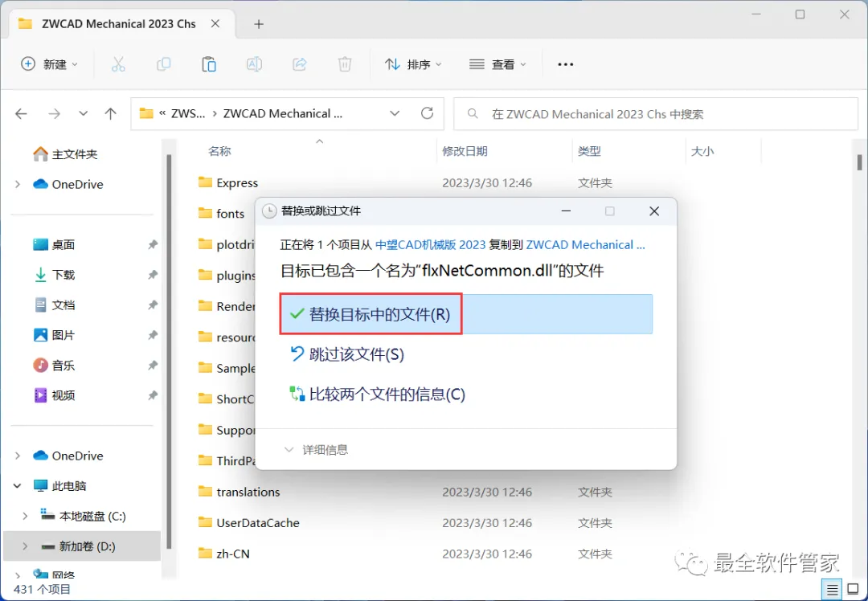This screenshot has height=601, width=868.
Task: Click the Rename icon in toolbar
Action: click(x=254, y=64)
